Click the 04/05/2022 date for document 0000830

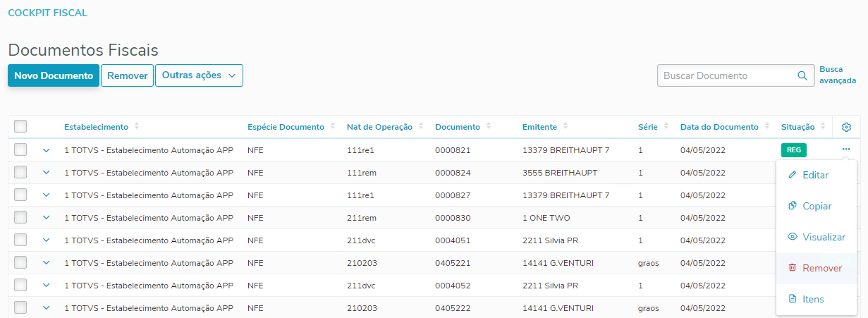coord(703,218)
